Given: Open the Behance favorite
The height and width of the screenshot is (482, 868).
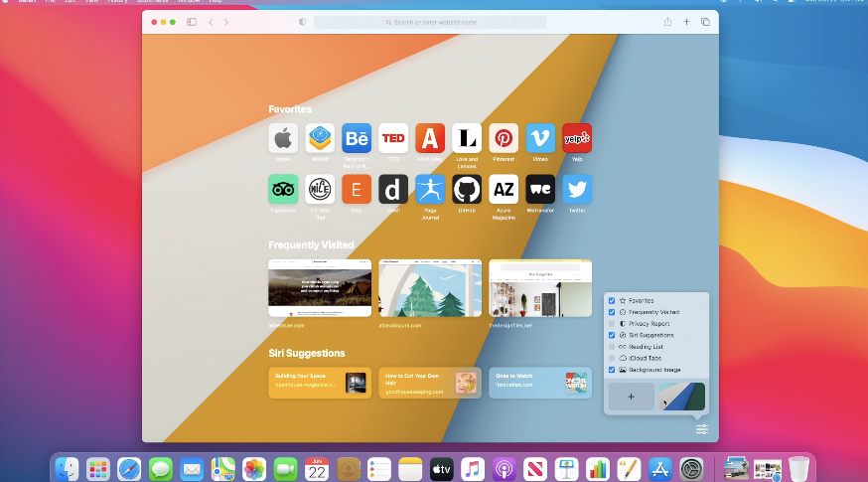Looking at the screenshot, I should (x=357, y=138).
